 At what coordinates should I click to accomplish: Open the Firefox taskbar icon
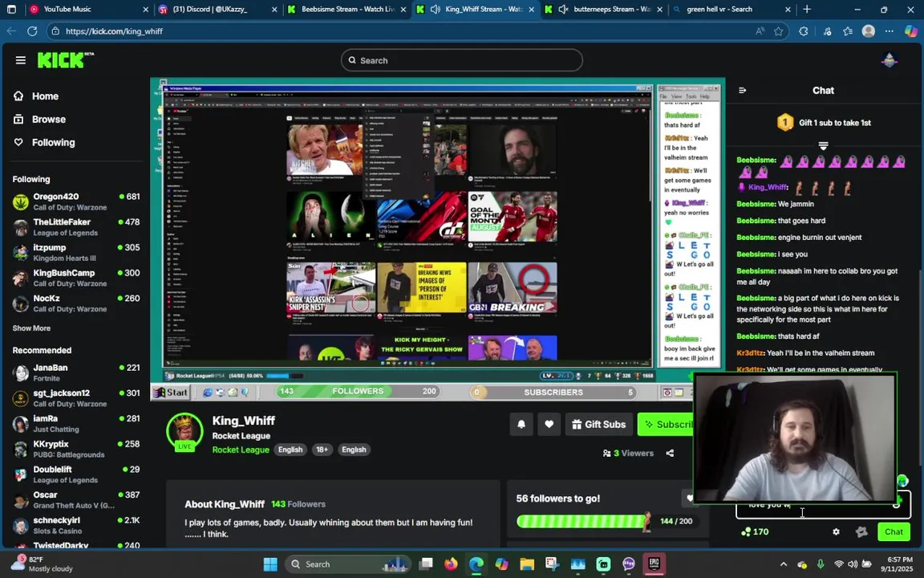coord(451,564)
